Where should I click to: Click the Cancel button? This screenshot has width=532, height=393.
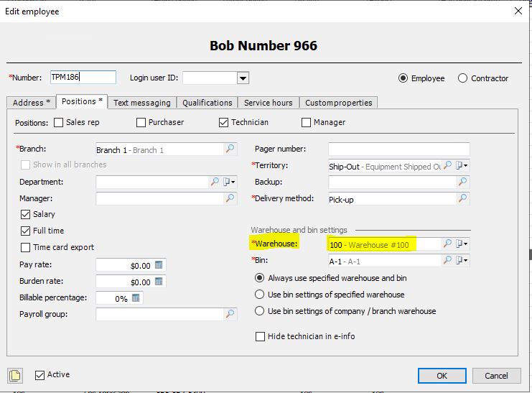point(496,376)
